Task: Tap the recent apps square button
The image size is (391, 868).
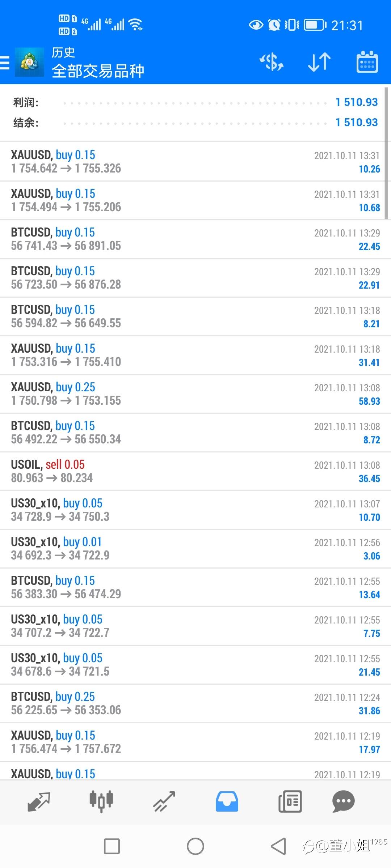Action: (x=112, y=846)
